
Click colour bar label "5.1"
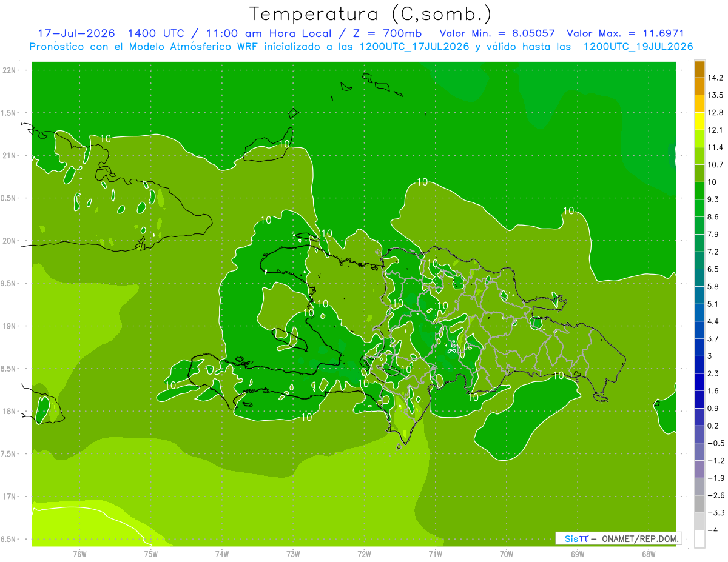714,304
